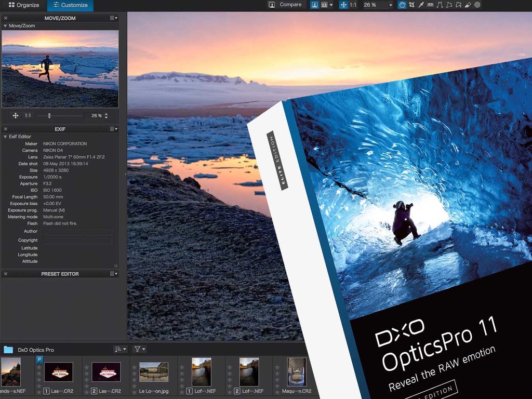532x399 pixels.
Task: Select the white balance eyedropper tool
Action: click(421, 5)
